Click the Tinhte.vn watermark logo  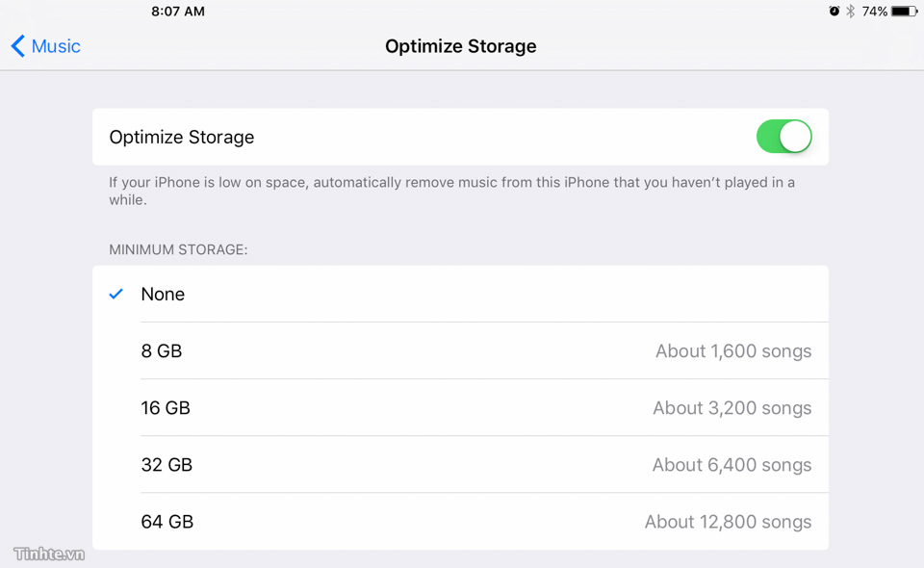click(49, 554)
